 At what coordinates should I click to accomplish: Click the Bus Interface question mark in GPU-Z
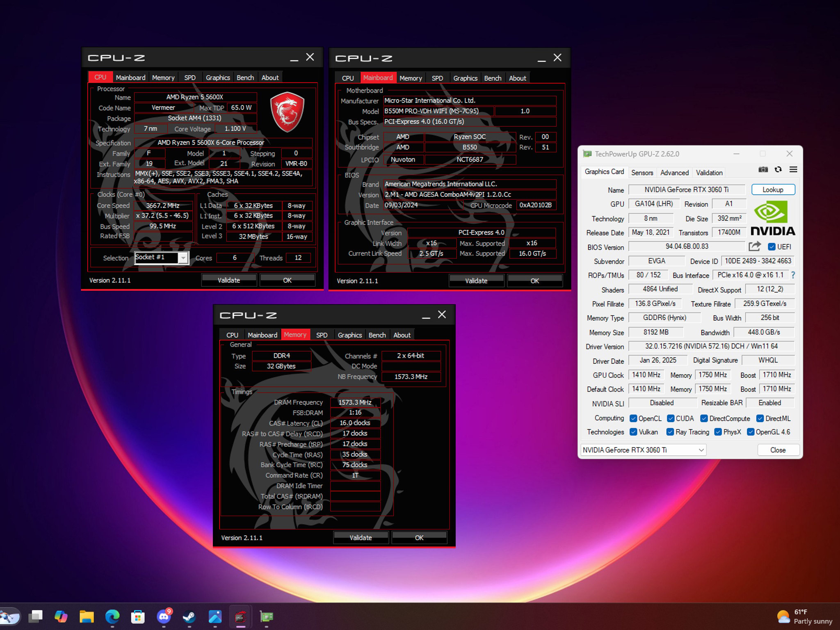[793, 275]
